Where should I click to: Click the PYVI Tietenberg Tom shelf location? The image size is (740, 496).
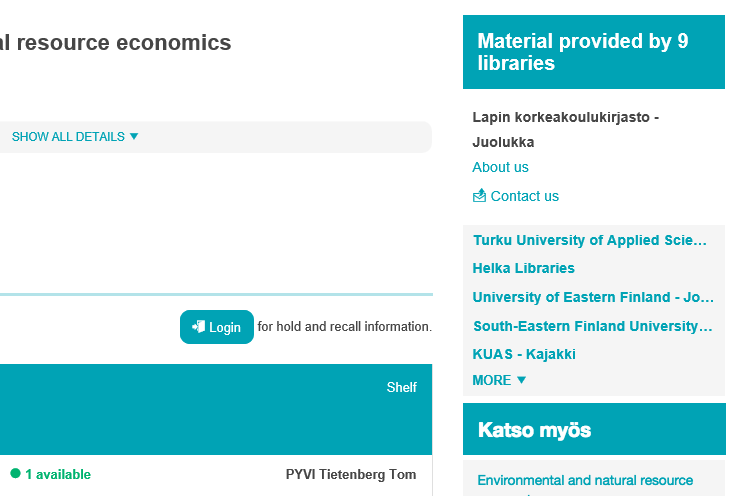(350, 474)
